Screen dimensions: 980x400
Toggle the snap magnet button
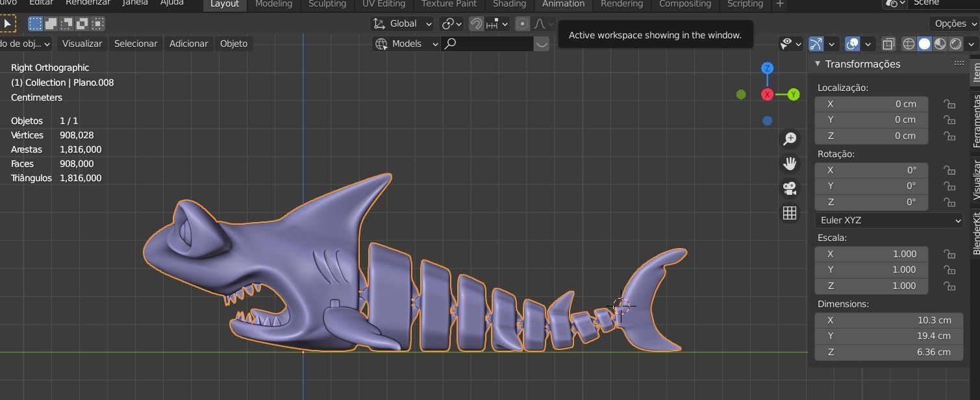coord(476,24)
